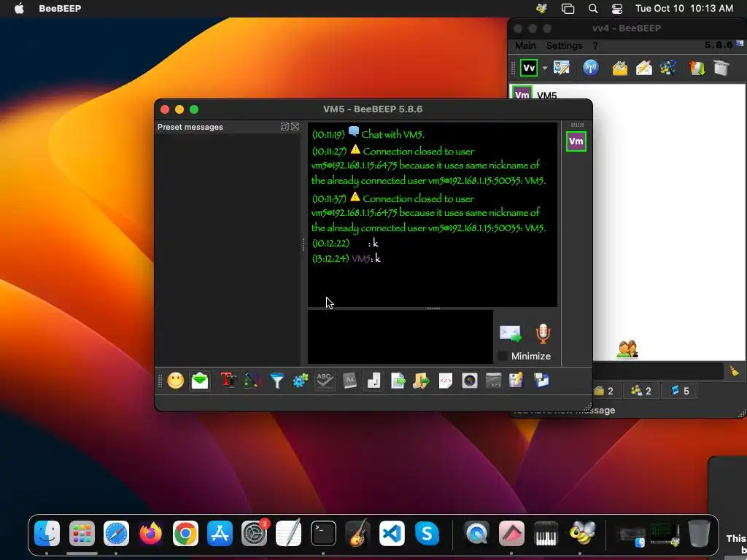
Task: Expand the status dropdown arrow beside Vv
Action: click(544, 68)
